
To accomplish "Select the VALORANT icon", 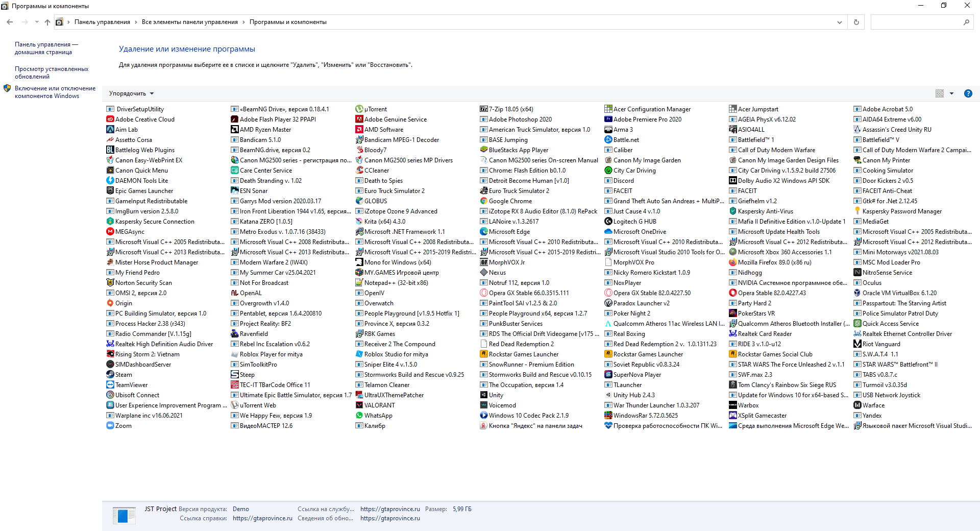I will click(x=359, y=405).
